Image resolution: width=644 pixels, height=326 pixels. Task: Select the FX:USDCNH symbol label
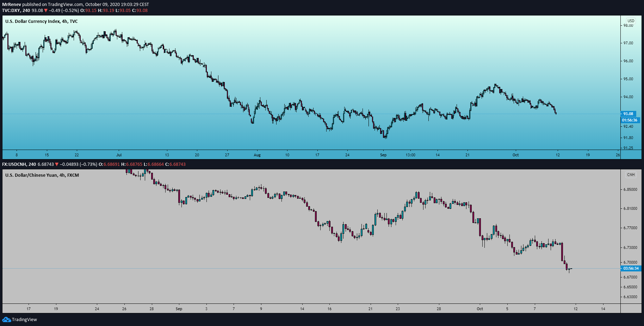[14, 164]
